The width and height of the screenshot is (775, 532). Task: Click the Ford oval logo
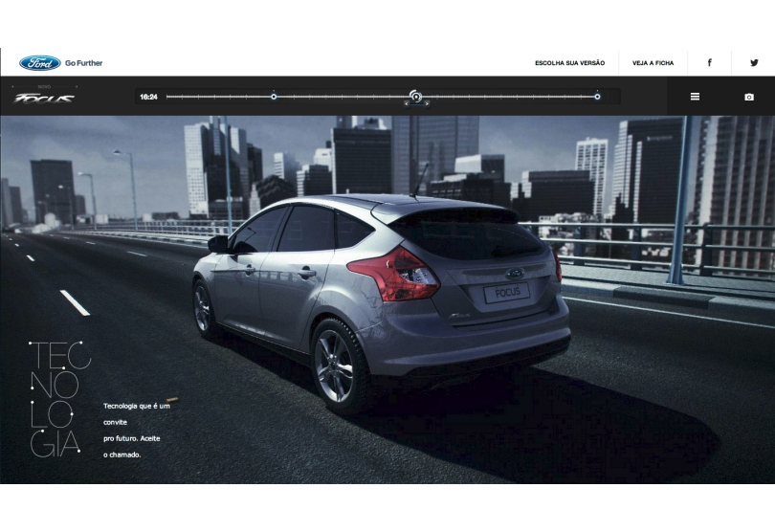pos(40,63)
